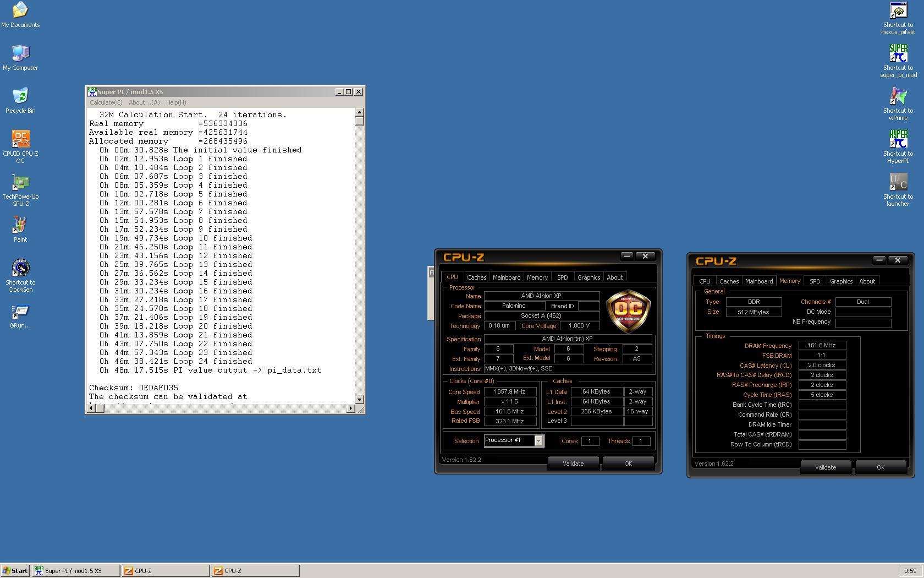Select the Shortcut to hexus_pifast icon
This screenshot has width=924, height=578.
coord(898,18)
